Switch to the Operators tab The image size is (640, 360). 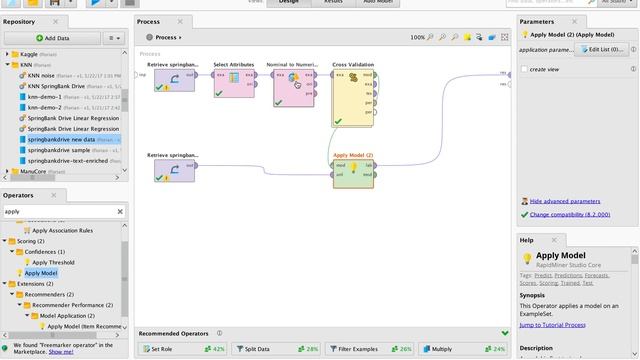click(x=18, y=195)
